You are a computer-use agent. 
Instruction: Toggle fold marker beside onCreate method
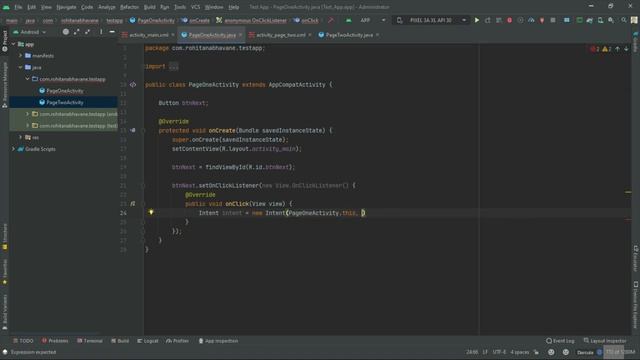tap(143, 131)
